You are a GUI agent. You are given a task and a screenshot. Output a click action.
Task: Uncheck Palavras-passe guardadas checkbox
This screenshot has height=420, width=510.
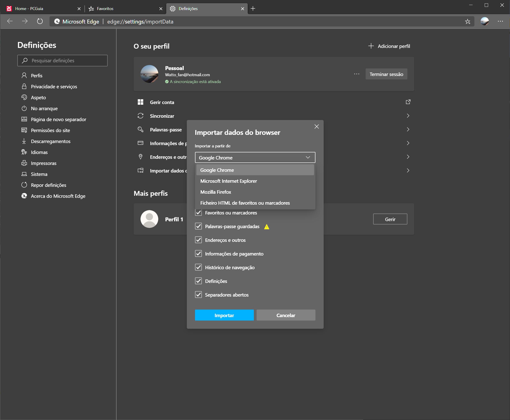point(198,226)
